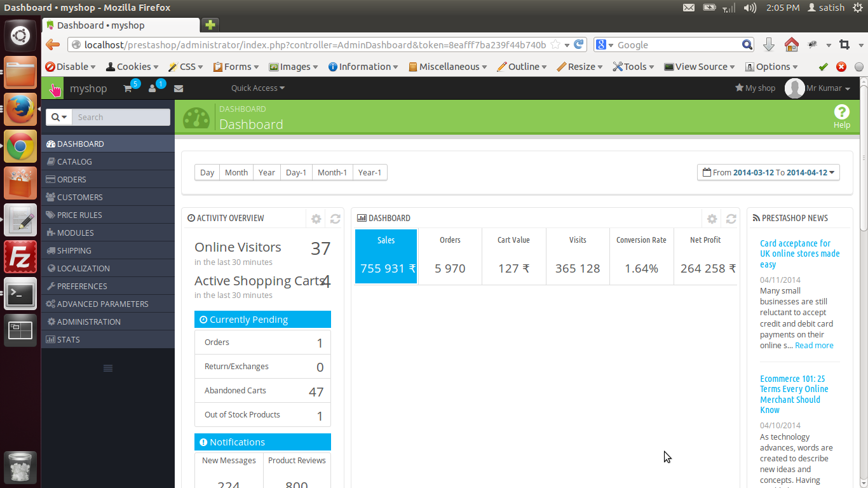This screenshot has width=868, height=488.
Task: Expand the CSS developer toolbar menu
Action: click(186, 67)
